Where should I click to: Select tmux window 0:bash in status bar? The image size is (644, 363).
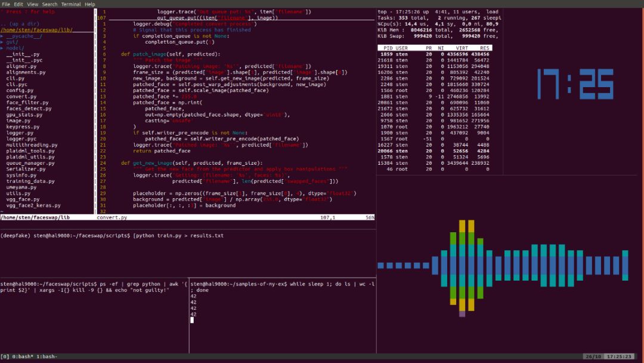click(23, 356)
